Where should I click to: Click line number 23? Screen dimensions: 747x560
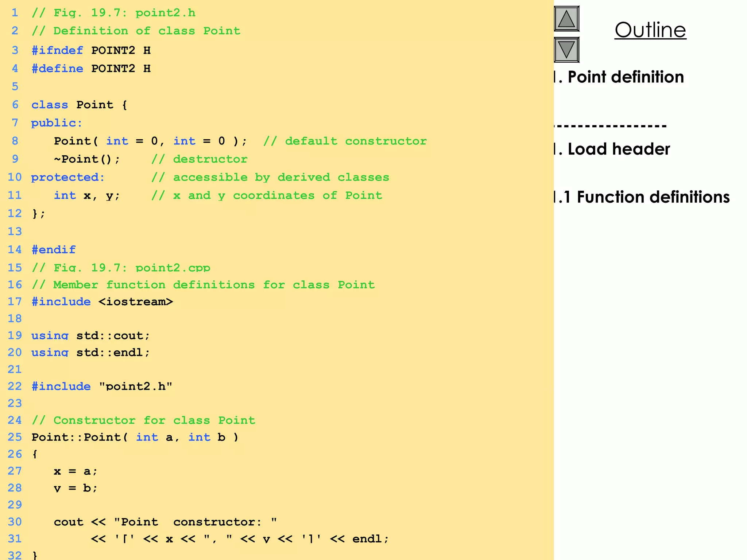[x=15, y=403]
